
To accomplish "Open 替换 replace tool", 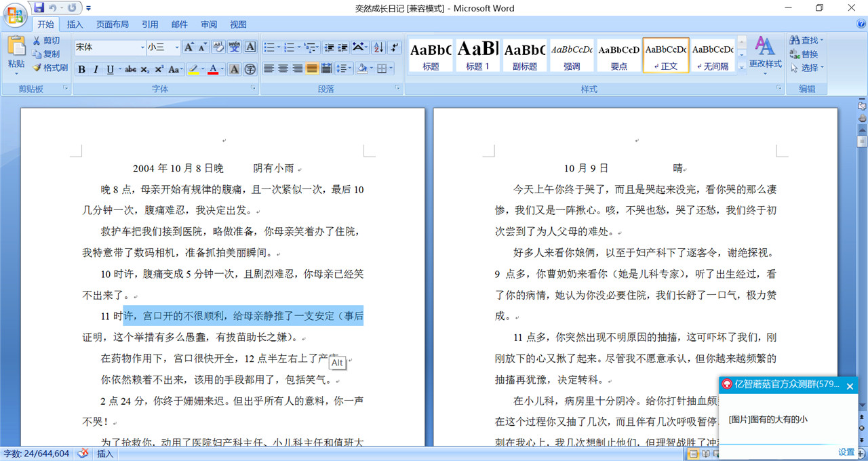I will coord(804,54).
